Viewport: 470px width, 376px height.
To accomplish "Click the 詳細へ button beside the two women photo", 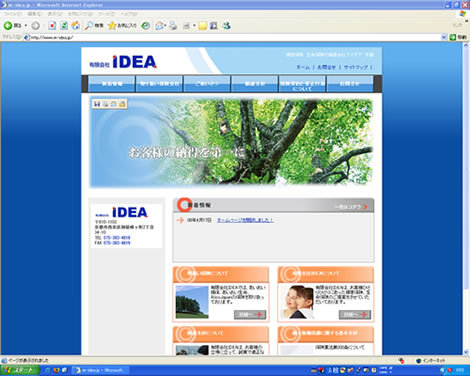I will point(355,314).
